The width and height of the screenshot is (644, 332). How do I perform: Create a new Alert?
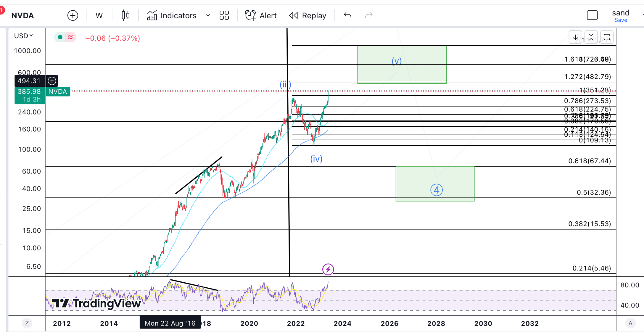pyautogui.click(x=261, y=15)
